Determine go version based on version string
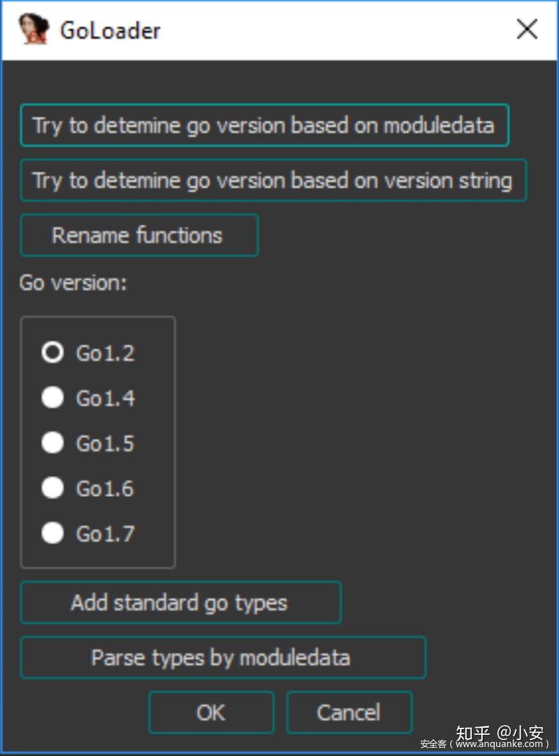 (273, 180)
